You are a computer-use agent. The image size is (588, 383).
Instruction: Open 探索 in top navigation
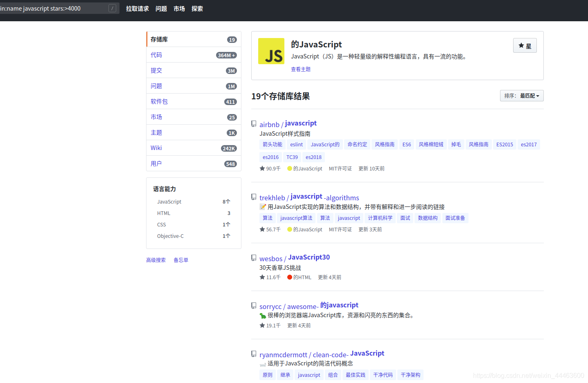click(x=197, y=9)
